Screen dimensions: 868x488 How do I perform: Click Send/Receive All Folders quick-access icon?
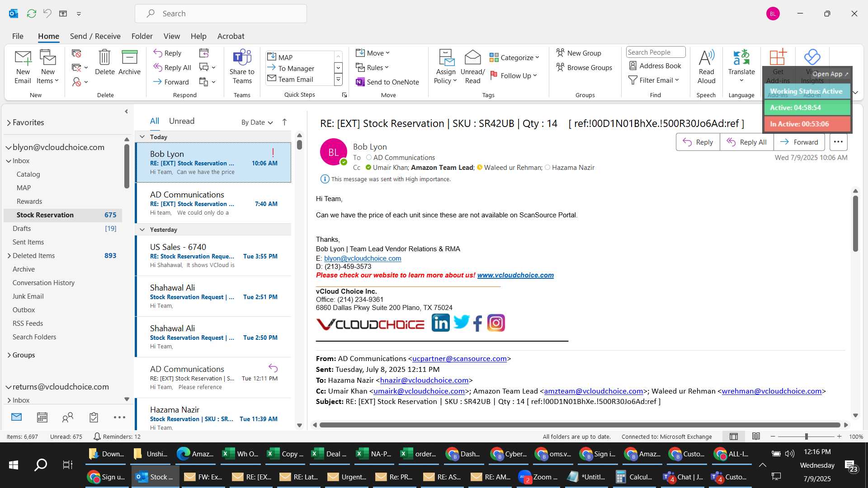click(x=31, y=14)
